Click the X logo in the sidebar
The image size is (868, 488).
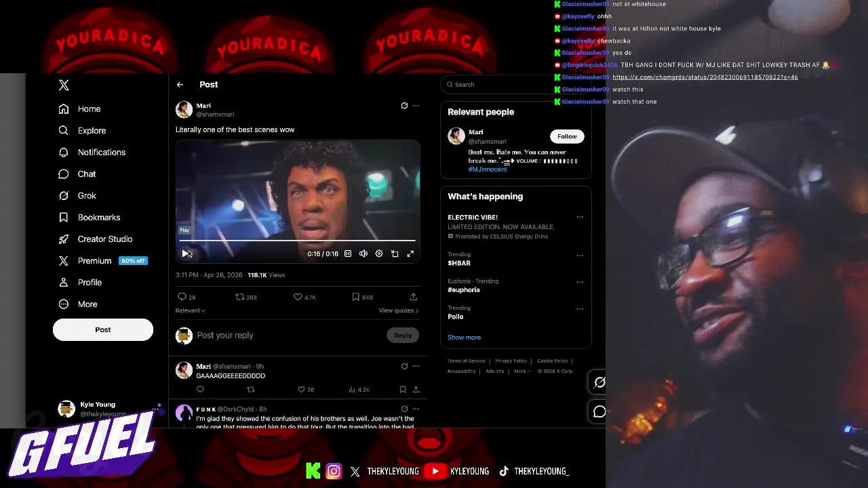[64, 85]
